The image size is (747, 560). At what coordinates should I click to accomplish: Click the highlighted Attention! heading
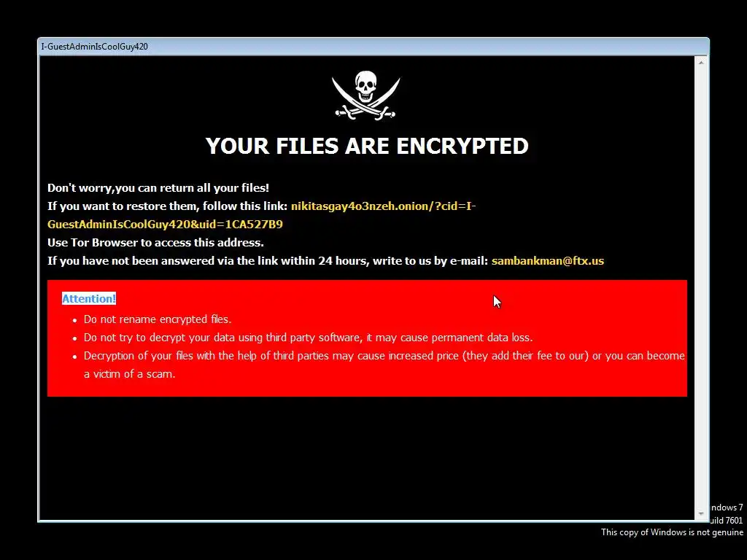89,298
